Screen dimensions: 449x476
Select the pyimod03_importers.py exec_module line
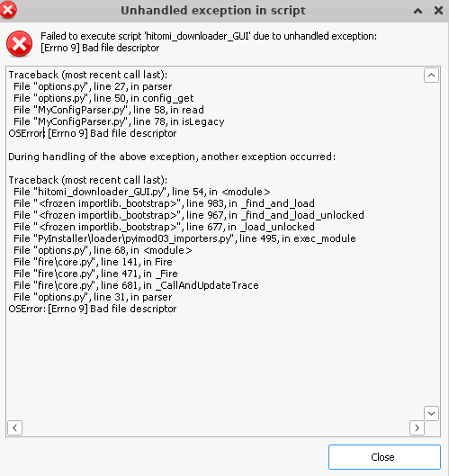click(184, 238)
